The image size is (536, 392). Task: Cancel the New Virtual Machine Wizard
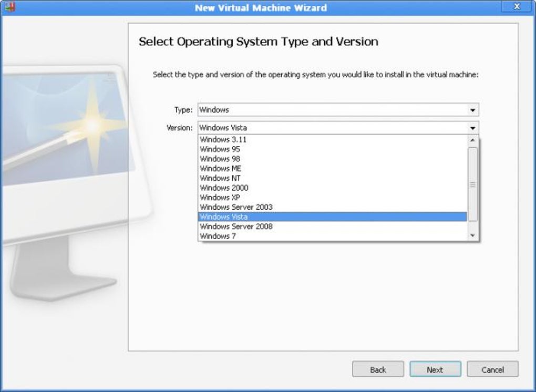click(492, 369)
